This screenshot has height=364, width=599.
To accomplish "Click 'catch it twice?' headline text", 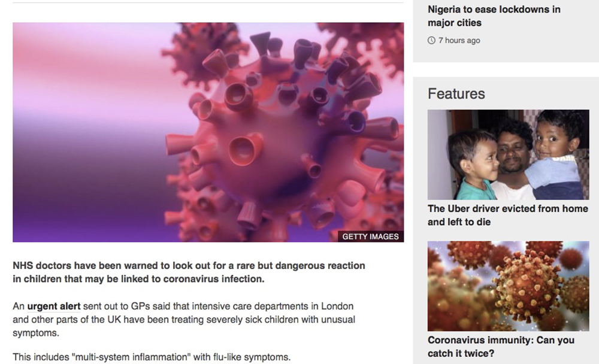I will click(x=461, y=353).
